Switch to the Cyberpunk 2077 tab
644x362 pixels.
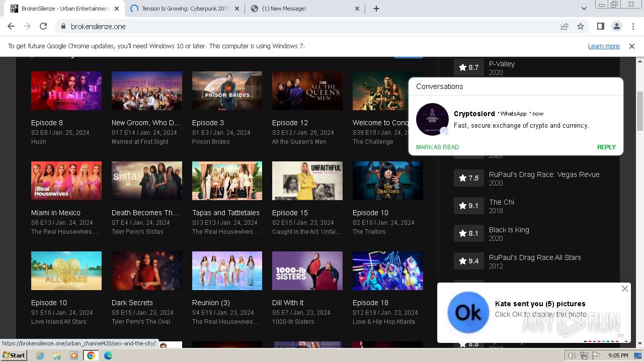(185, 9)
